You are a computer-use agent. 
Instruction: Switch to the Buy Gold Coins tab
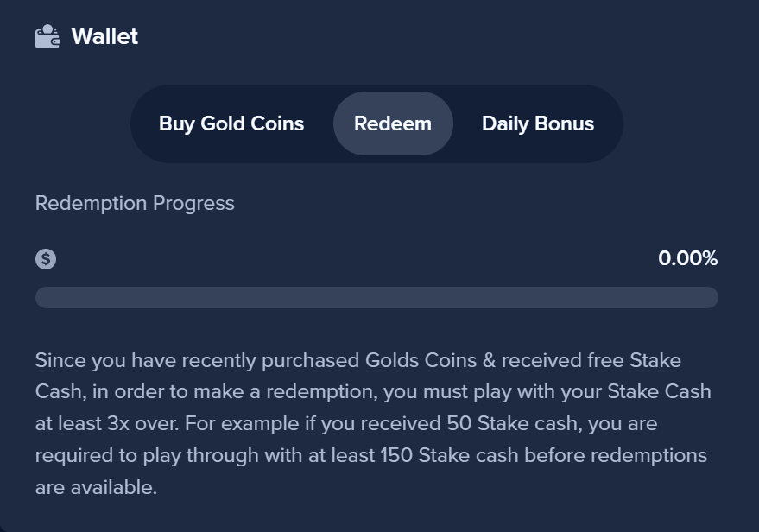[231, 123]
